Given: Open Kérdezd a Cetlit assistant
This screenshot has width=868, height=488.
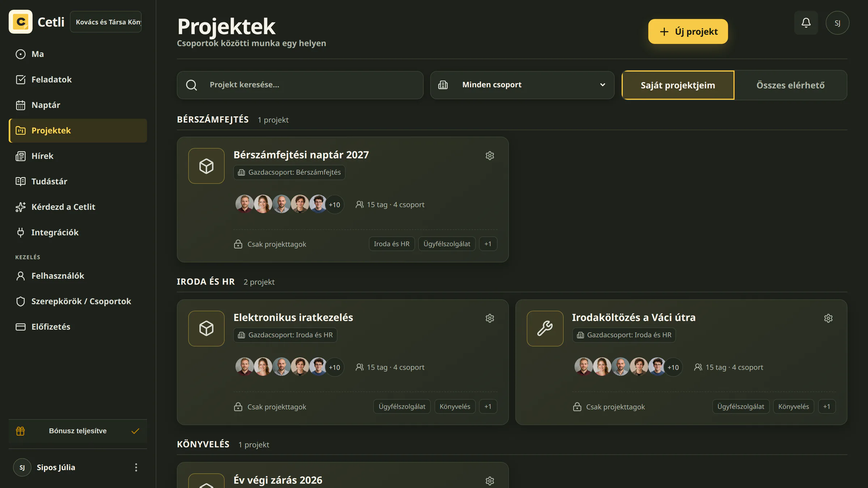Looking at the screenshot, I should [x=78, y=207].
